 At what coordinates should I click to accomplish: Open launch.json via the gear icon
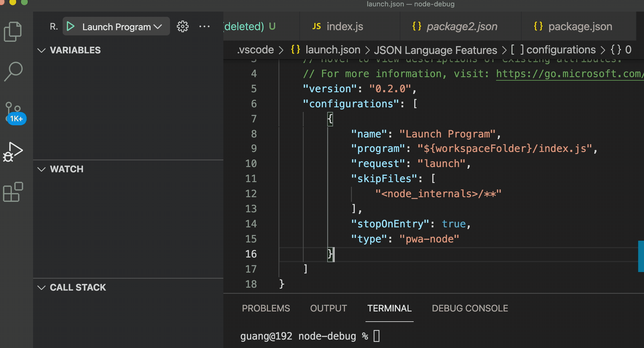click(182, 26)
